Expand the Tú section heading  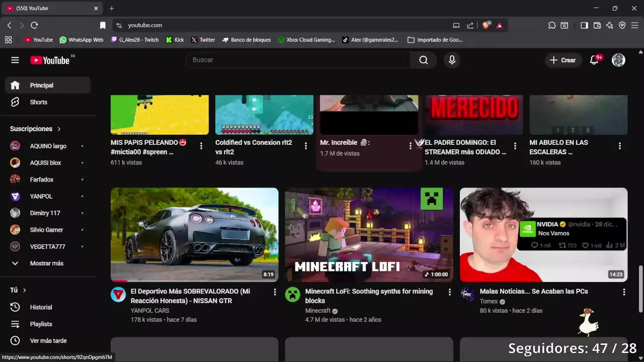point(18,290)
